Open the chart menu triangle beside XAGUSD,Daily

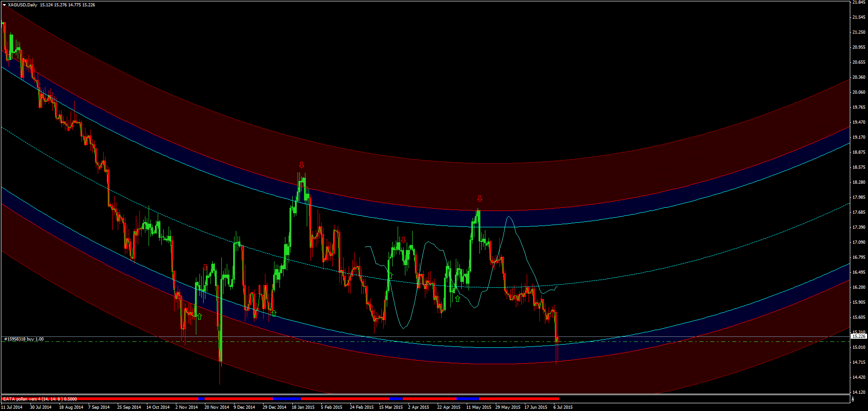4,5
